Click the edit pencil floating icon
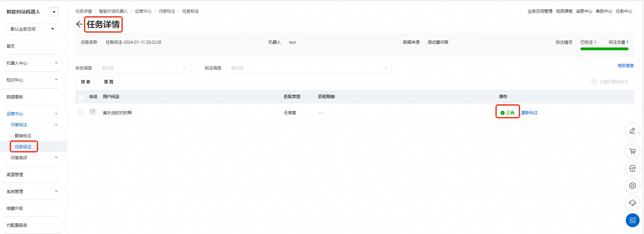The height and width of the screenshot is (234, 644). pyautogui.click(x=632, y=131)
